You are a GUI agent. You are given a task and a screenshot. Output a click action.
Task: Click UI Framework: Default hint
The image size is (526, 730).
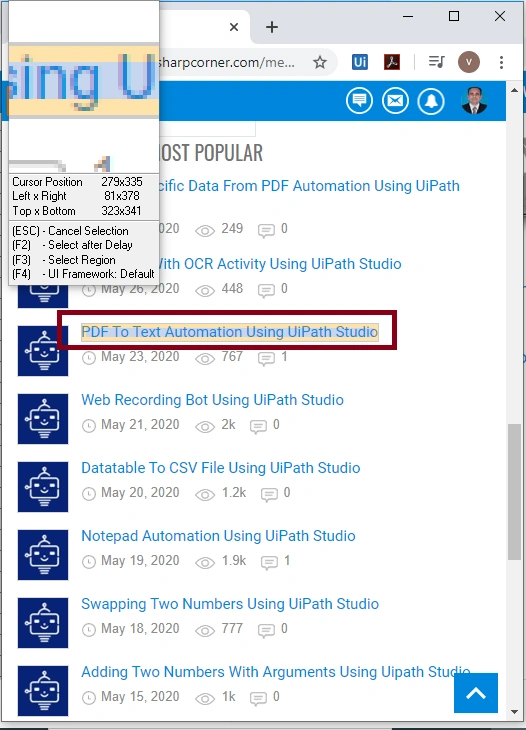[83, 274]
